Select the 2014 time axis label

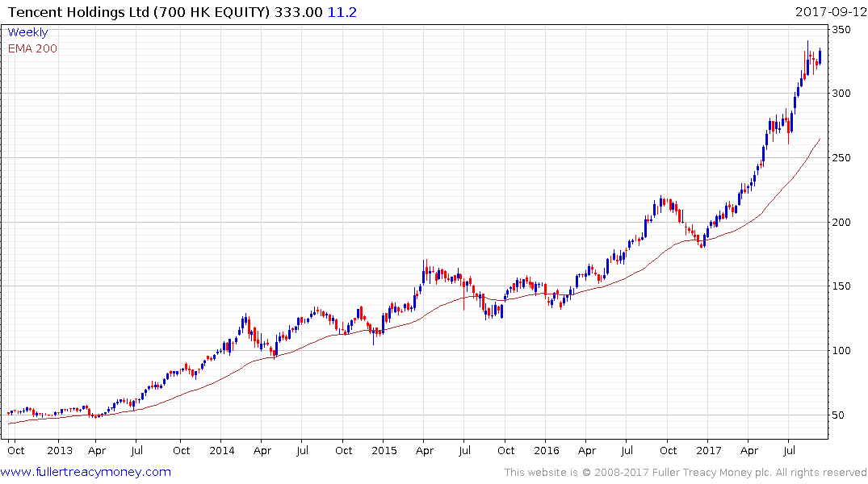[221, 450]
